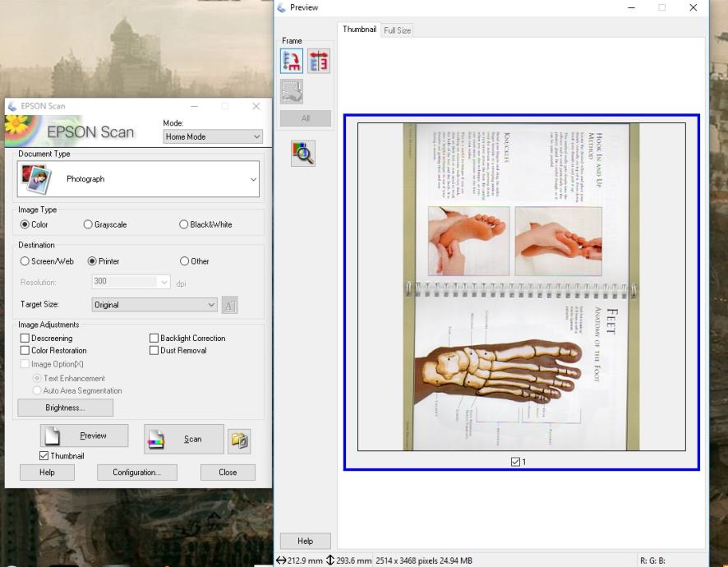Screen dimensions: 728x567
Task: Click the delete marquee icon under Frame
Action: point(292,91)
